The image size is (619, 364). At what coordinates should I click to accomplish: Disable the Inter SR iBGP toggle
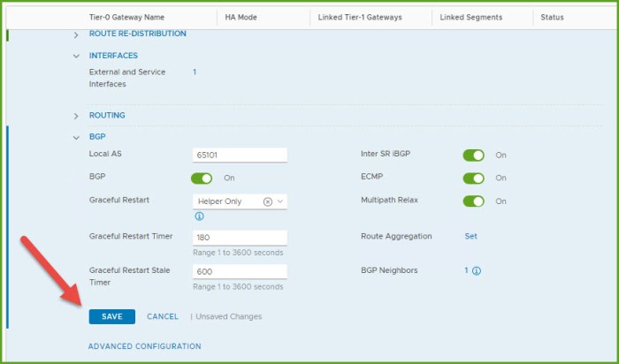[474, 155]
